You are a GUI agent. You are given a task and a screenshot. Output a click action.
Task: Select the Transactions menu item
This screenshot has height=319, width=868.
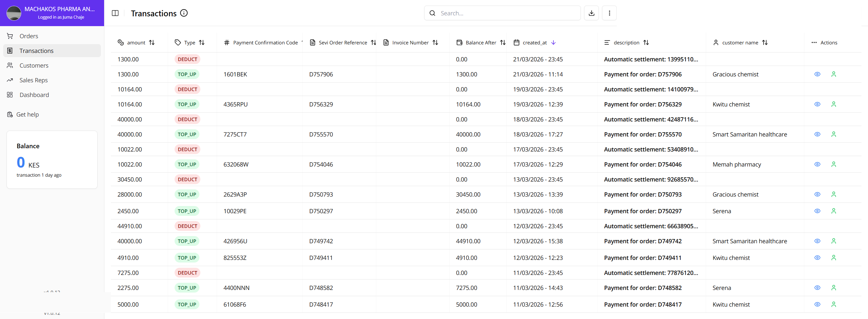pyautogui.click(x=37, y=51)
